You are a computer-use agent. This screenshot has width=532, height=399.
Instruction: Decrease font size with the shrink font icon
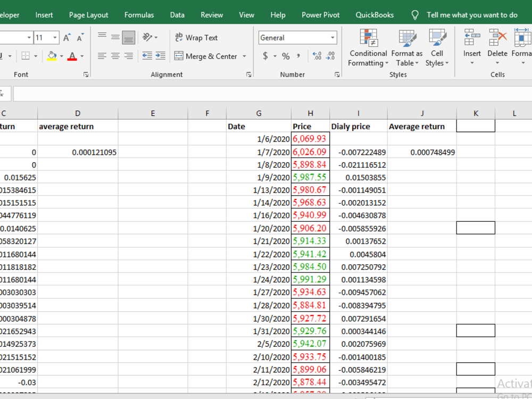(x=80, y=38)
